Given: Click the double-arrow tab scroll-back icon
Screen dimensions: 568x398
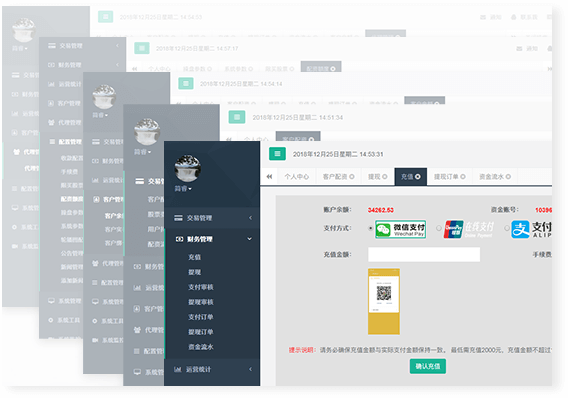Looking at the screenshot, I should (269, 177).
